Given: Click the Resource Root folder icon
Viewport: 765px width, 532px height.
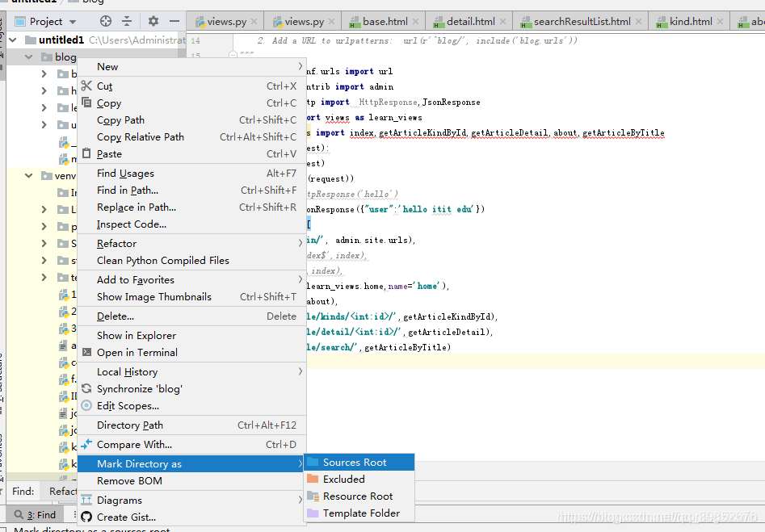Looking at the screenshot, I should [313, 496].
